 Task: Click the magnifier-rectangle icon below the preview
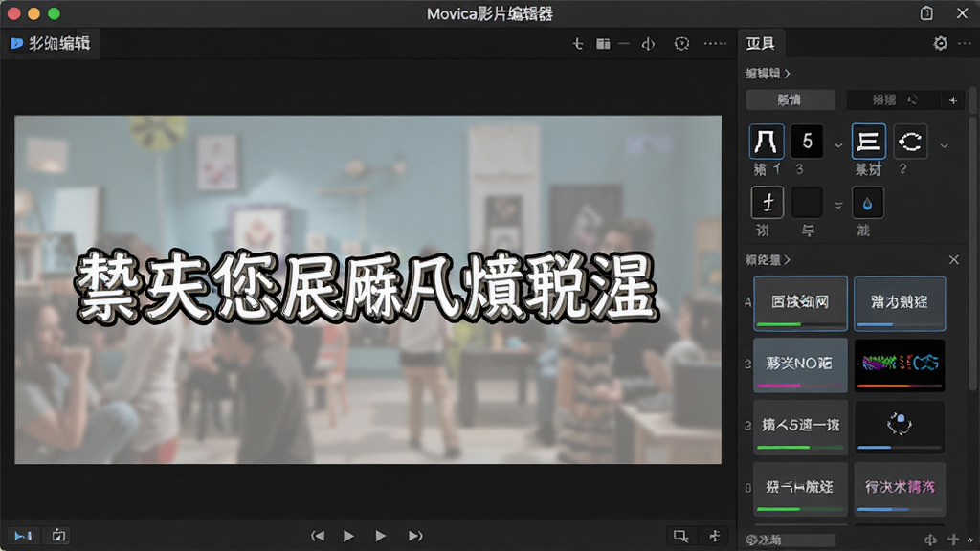(680, 536)
